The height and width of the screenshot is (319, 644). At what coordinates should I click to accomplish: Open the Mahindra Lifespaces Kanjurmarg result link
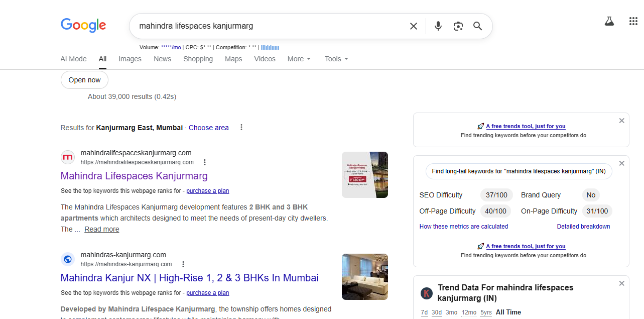(x=134, y=176)
